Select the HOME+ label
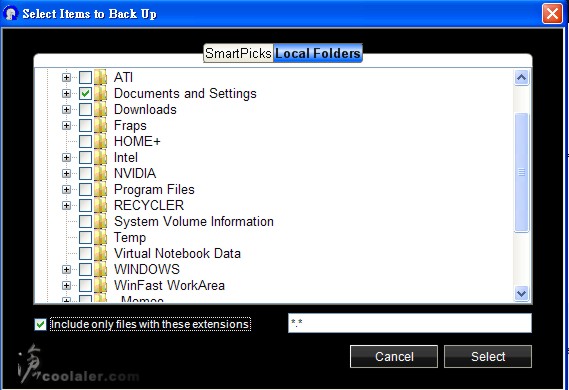The image size is (569, 390). coord(137,141)
